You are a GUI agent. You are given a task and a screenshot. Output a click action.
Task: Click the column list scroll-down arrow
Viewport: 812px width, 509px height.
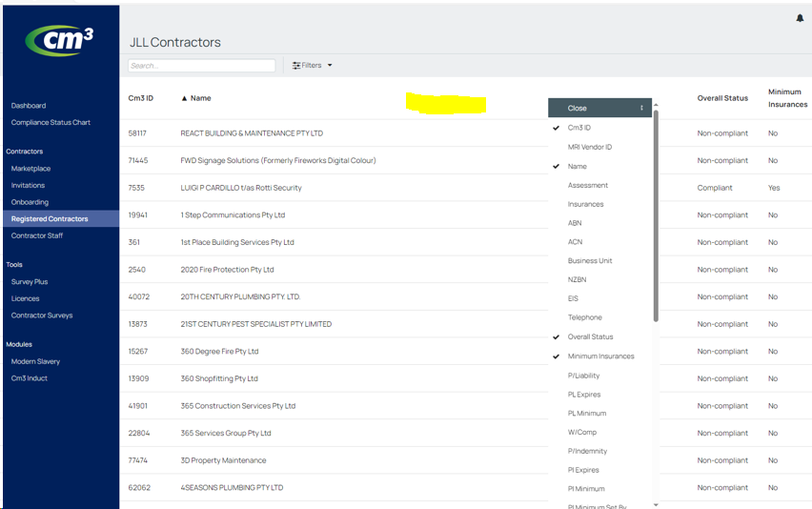(x=656, y=504)
